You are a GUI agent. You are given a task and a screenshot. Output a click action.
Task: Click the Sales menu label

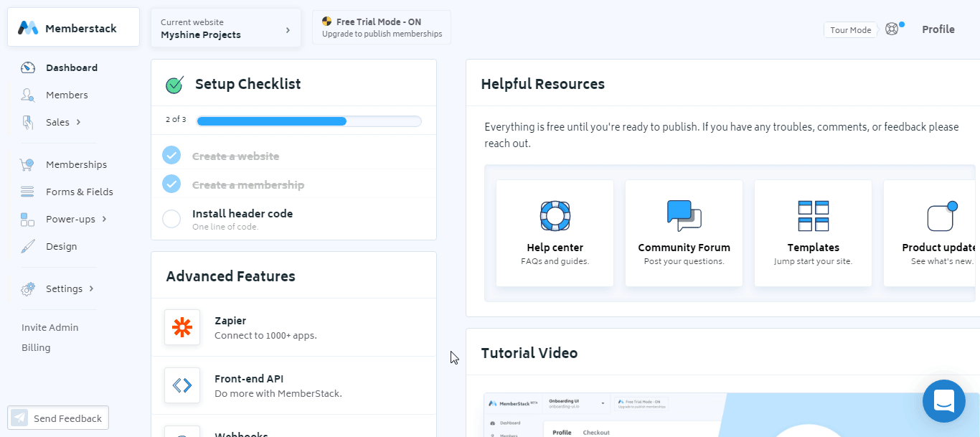tap(57, 122)
